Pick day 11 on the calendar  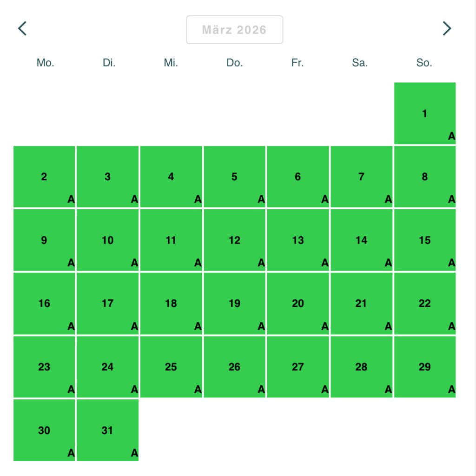click(x=171, y=240)
